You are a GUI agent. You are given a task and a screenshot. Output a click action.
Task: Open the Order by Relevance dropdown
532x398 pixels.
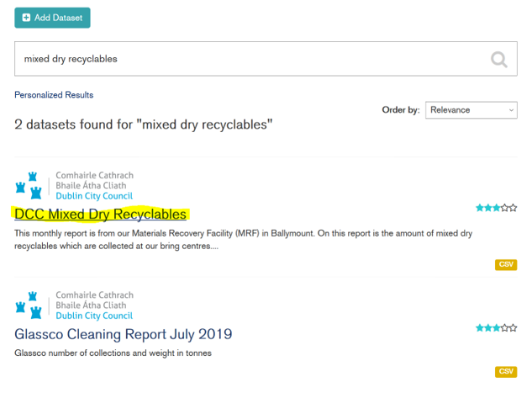(x=471, y=110)
